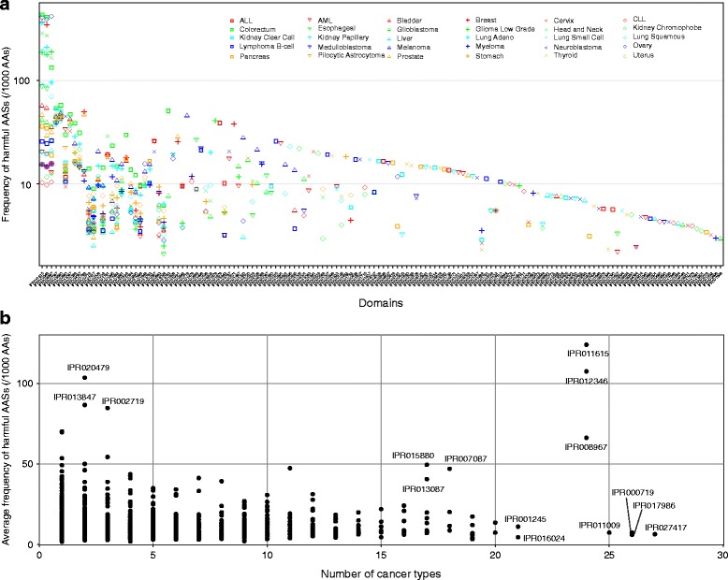Select the IPR008957 annotation
Viewport: 728px width, 580px height.
tap(586, 447)
